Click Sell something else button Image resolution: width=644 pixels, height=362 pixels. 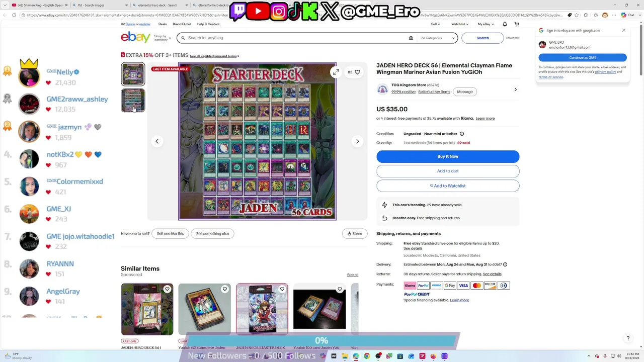click(212, 233)
